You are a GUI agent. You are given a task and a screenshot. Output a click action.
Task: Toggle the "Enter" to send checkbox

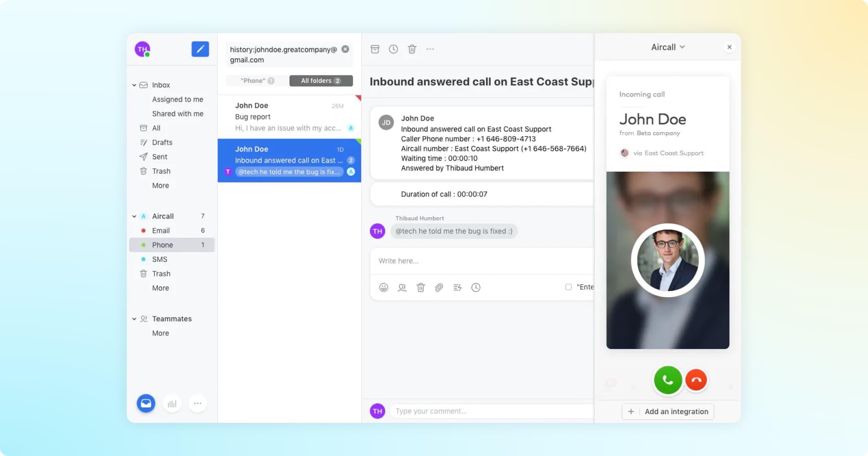coord(569,287)
